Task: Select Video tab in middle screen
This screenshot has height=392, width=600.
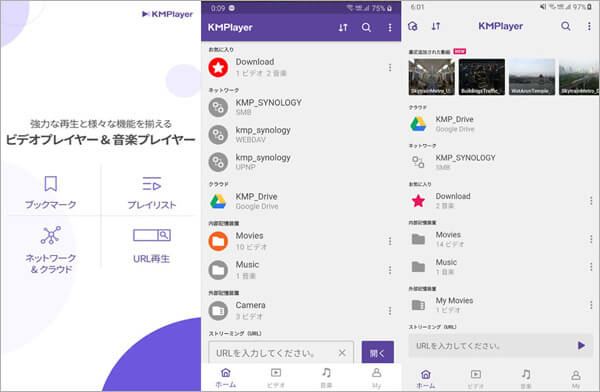Action: (276, 377)
